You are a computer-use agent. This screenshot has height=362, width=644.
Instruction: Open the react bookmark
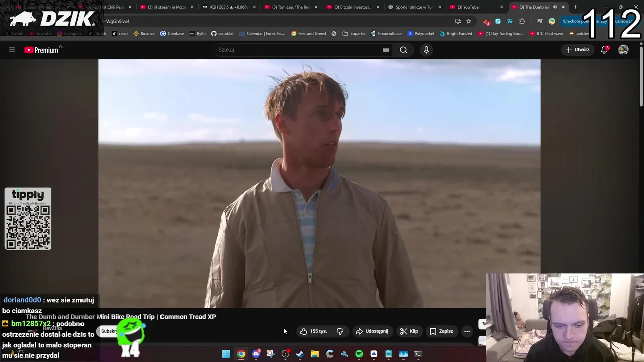(x=120, y=34)
